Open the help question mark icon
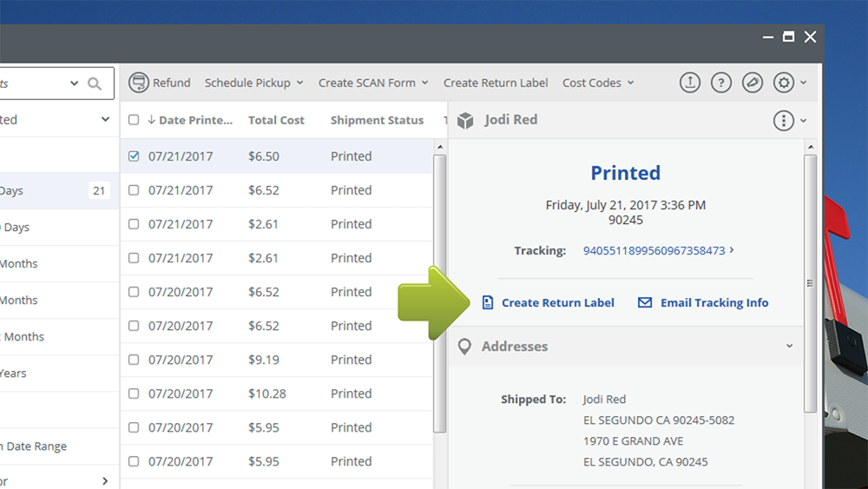Image resolution: width=868 pixels, height=489 pixels. 720,83
